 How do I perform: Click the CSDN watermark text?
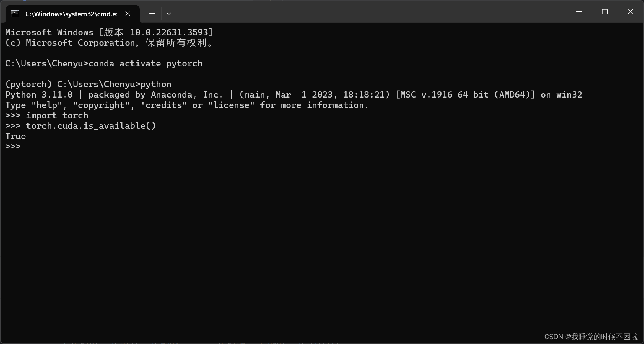[x=591, y=337]
